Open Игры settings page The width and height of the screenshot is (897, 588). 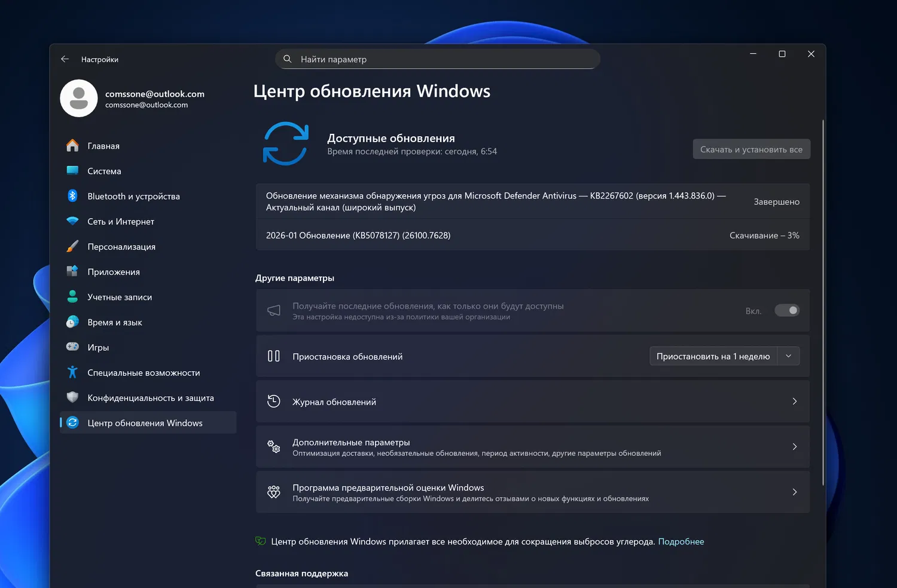click(148, 347)
